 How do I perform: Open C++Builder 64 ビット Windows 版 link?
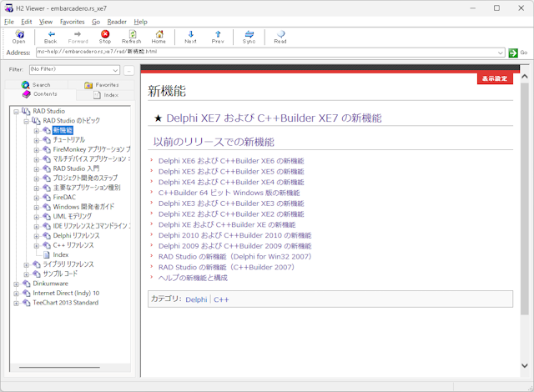[229, 193]
